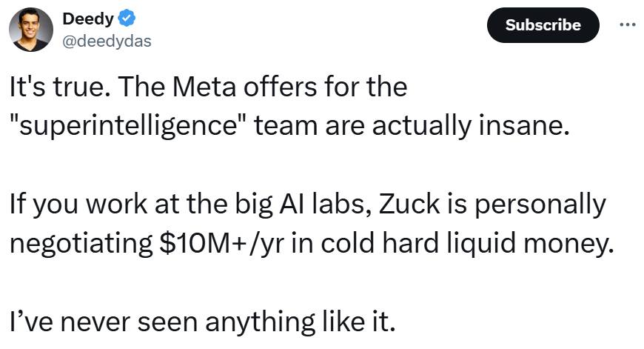This screenshot has width=644, height=349.
Task: Click the word "Meta" in the first line
Action: click(x=204, y=87)
